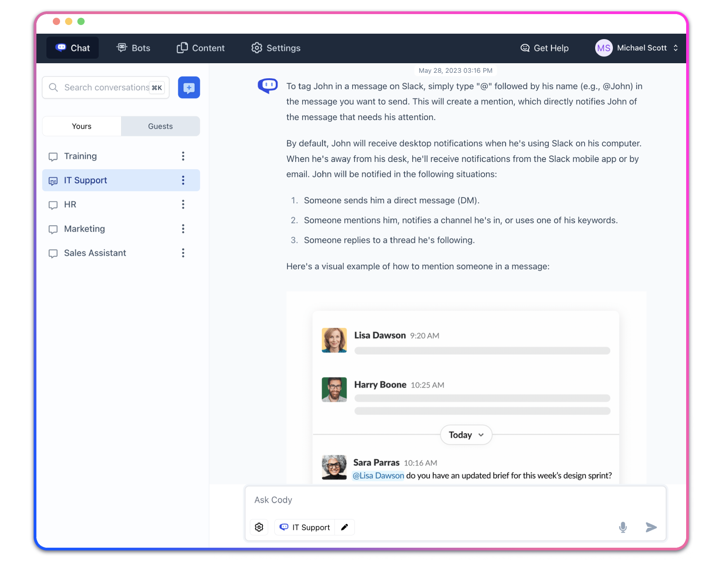Switch to the Guests conversations list

pyautogui.click(x=160, y=126)
